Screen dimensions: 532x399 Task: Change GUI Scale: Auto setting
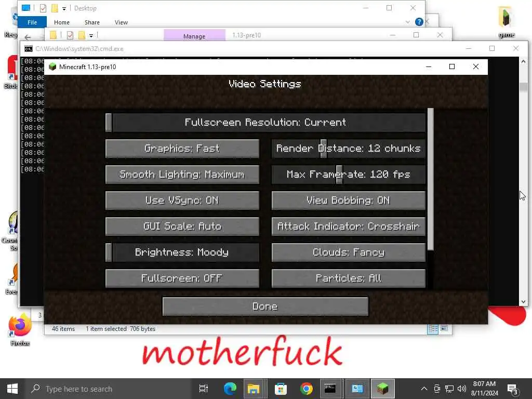pos(182,227)
